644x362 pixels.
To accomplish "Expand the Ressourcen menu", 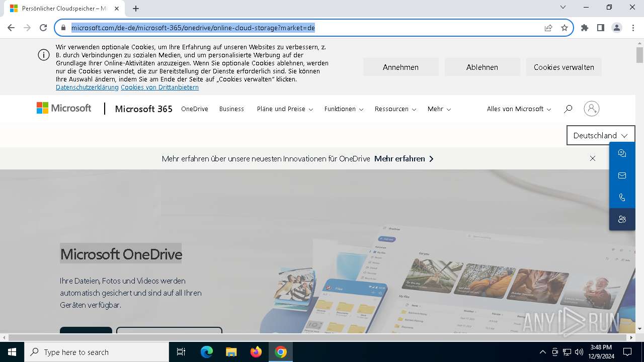I will click(x=395, y=109).
